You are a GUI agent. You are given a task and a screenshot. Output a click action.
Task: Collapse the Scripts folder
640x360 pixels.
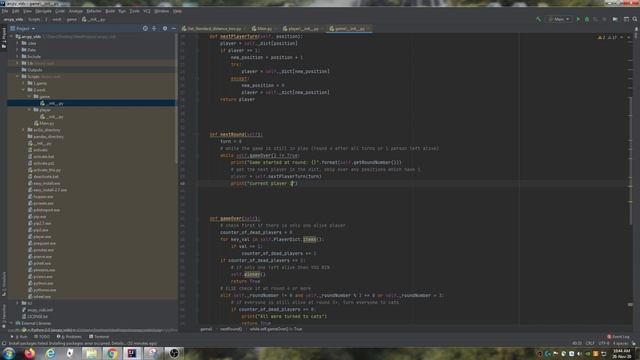point(18,76)
